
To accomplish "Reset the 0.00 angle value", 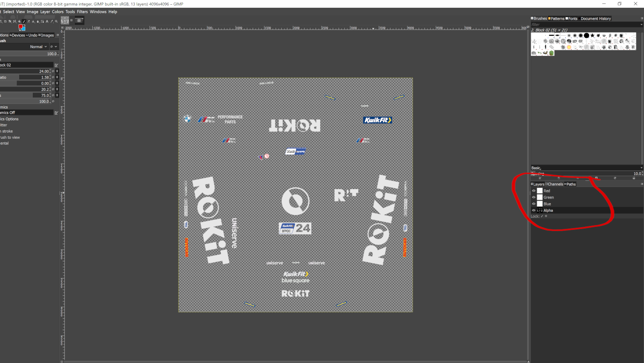I will [x=53, y=83].
